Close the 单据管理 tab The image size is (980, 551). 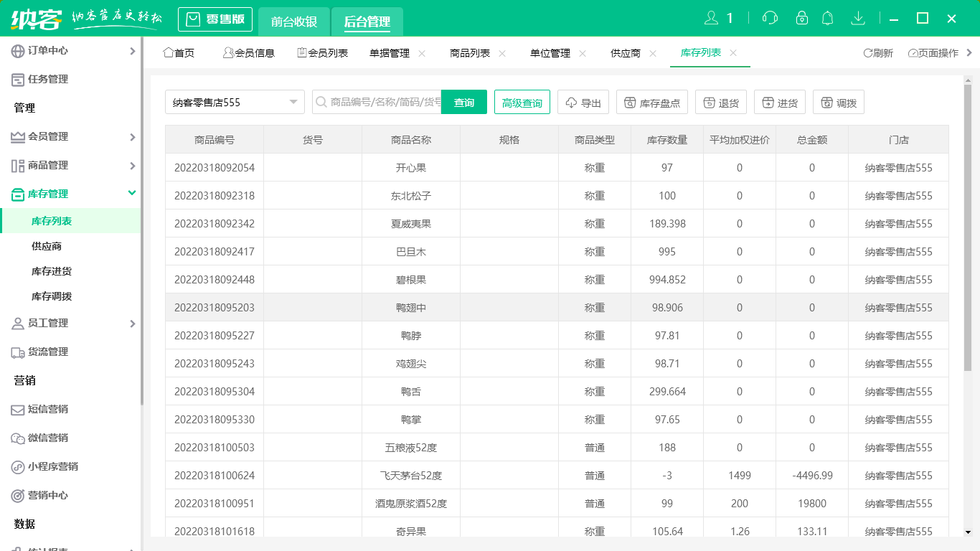pos(422,53)
